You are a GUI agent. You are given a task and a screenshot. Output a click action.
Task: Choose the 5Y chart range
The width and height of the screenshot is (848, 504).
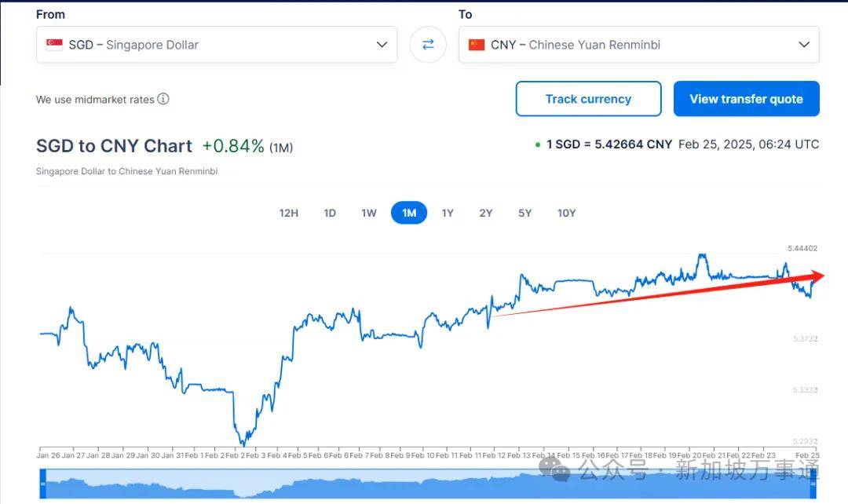(525, 213)
